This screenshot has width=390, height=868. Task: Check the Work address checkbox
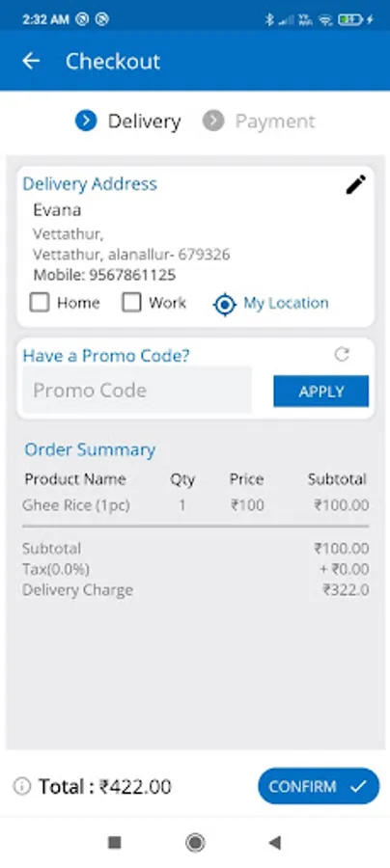(x=131, y=303)
